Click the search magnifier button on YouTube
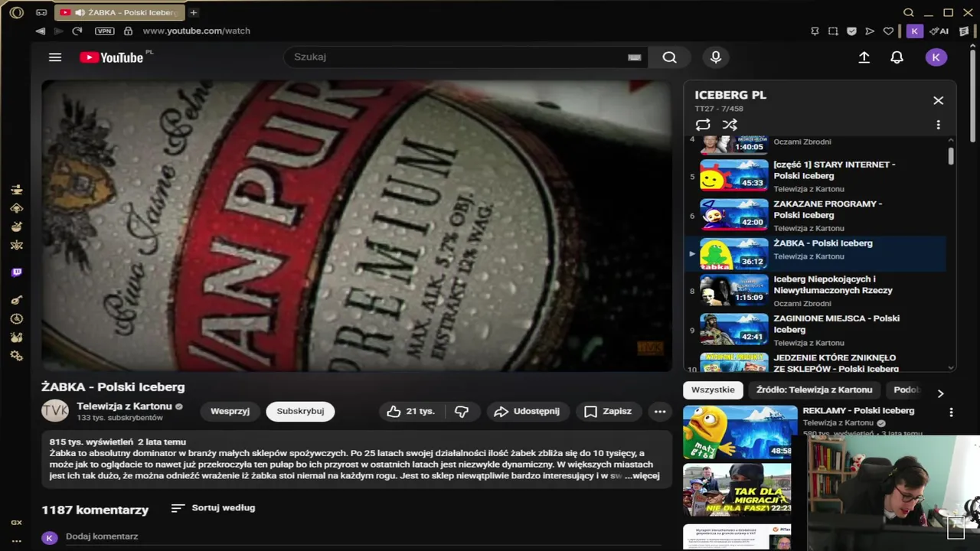Screen dimensions: 980x551 pyautogui.click(x=669, y=57)
